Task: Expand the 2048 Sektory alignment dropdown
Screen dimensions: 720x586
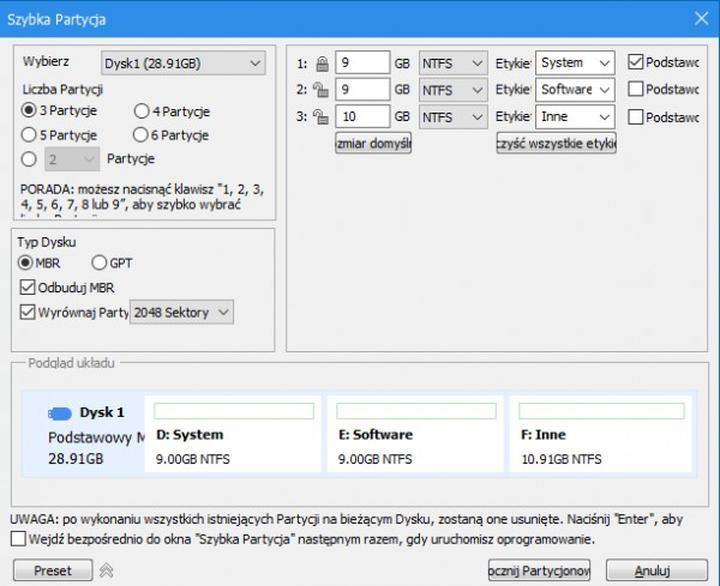Action: [x=182, y=313]
